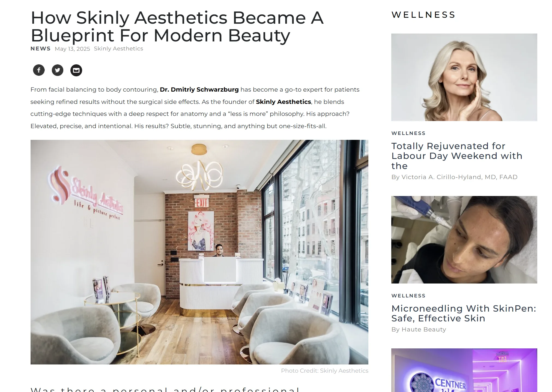The width and height of the screenshot is (552, 392).
Task: Click the May 13, 2025 date
Action: click(72, 49)
